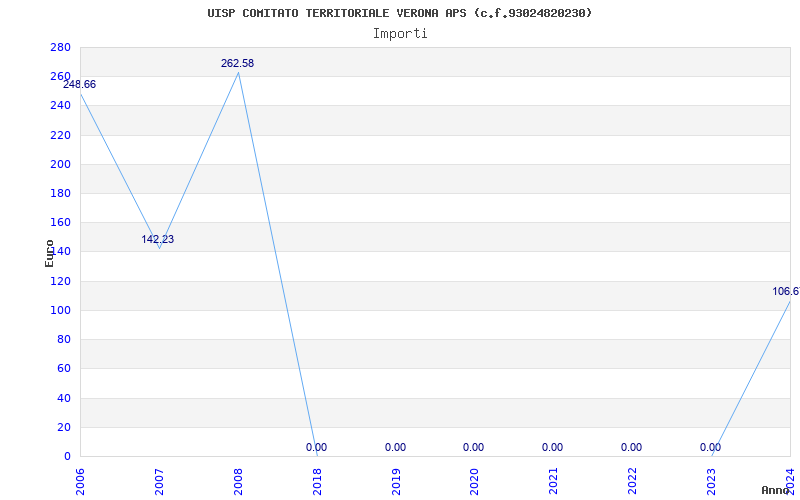Click the 142.23 data label
The height and width of the screenshot is (500, 800).
click(158, 239)
